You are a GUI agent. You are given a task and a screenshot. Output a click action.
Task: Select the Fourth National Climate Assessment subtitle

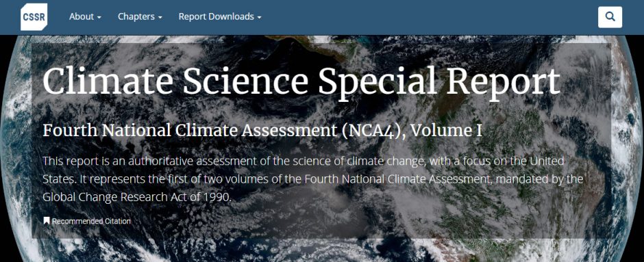pos(262,130)
